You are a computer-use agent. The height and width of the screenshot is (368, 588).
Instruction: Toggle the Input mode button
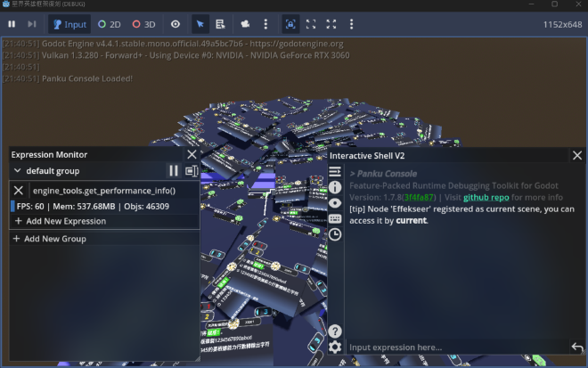pyautogui.click(x=69, y=24)
